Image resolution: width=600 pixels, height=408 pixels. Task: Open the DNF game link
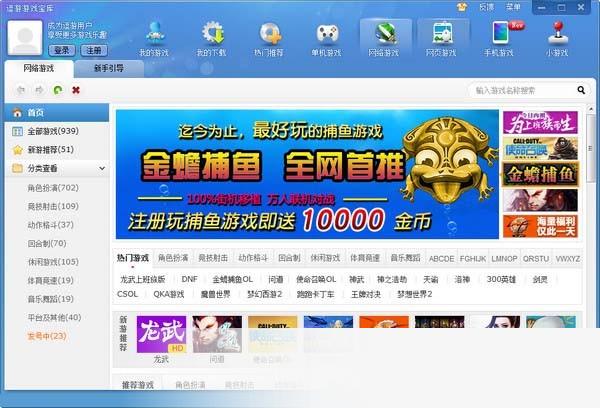pyautogui.click(x=189, y=279)
